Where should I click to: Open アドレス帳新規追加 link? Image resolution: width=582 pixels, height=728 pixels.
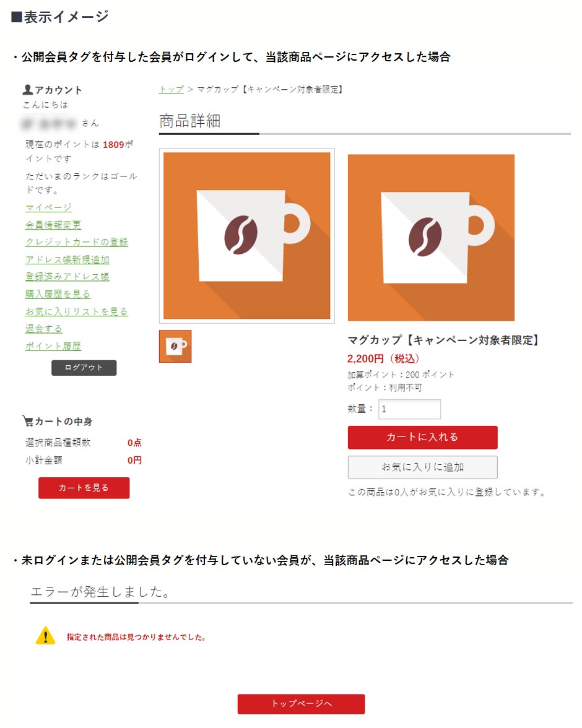click(67, 259)
